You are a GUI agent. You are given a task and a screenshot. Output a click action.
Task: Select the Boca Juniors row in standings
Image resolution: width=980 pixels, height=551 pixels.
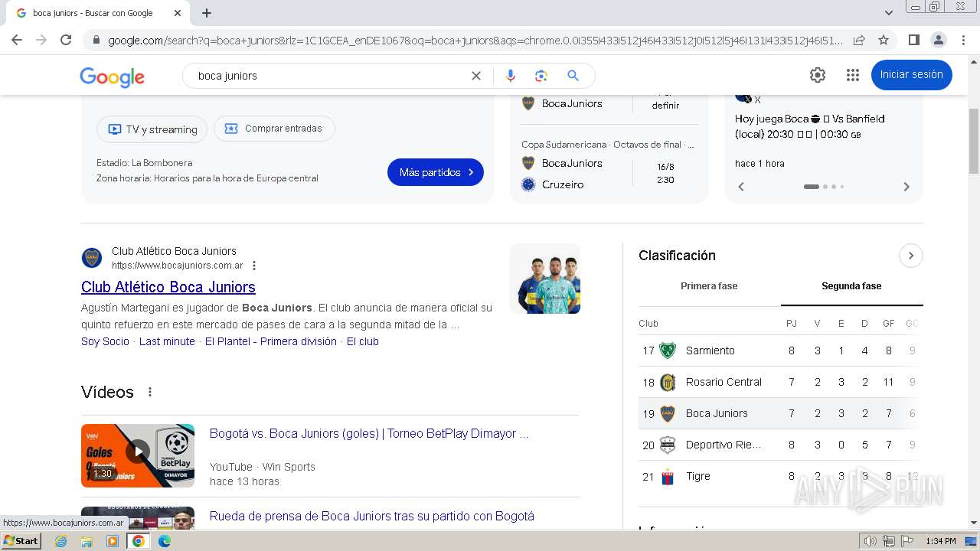(780, 413)
